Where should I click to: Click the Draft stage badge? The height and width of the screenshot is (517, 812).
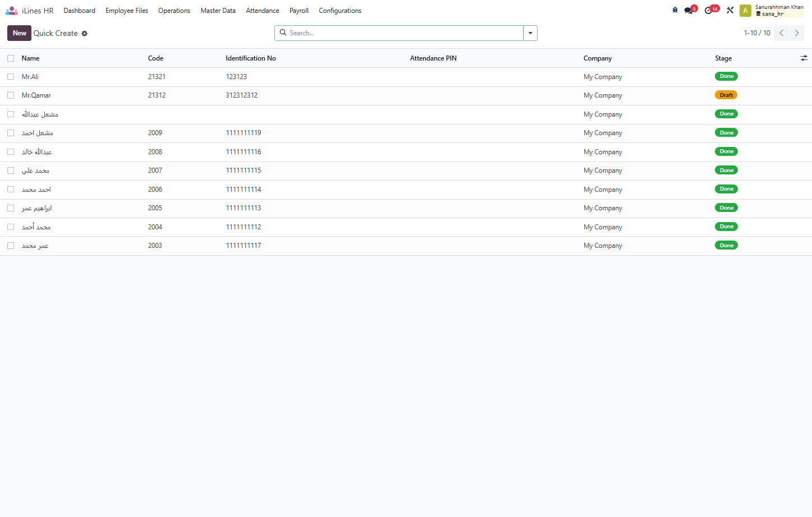coord(726,95)
